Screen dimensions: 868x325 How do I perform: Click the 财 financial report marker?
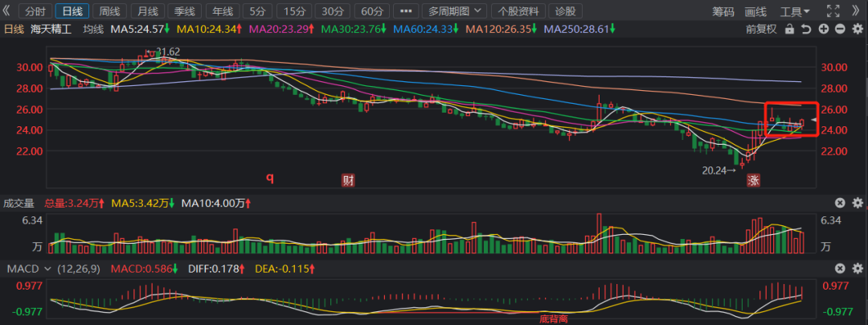pos(348,179)
